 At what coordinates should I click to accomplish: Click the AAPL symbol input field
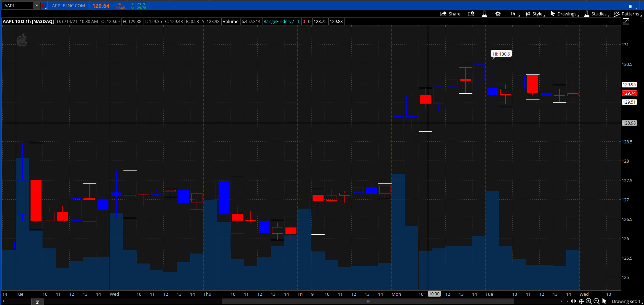point(18,5)
